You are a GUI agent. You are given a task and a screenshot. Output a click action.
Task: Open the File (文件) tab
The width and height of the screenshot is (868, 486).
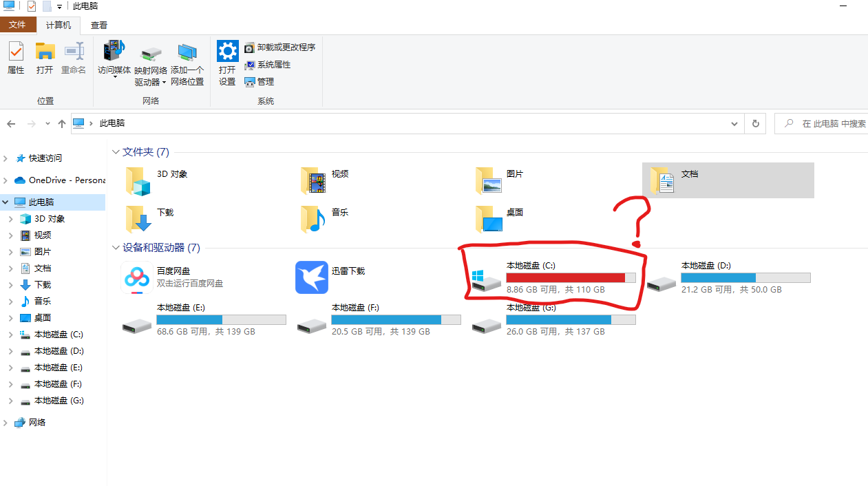(x=17, y=25)
